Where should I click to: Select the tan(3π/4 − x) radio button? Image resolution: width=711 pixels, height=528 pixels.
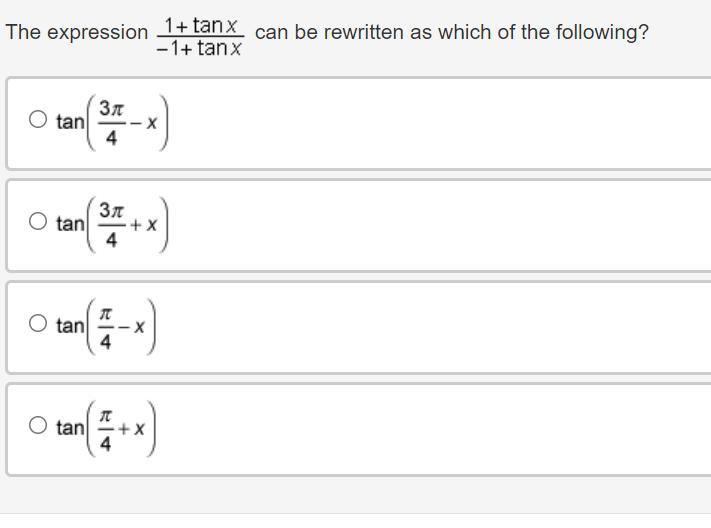(x=38, y=121)
